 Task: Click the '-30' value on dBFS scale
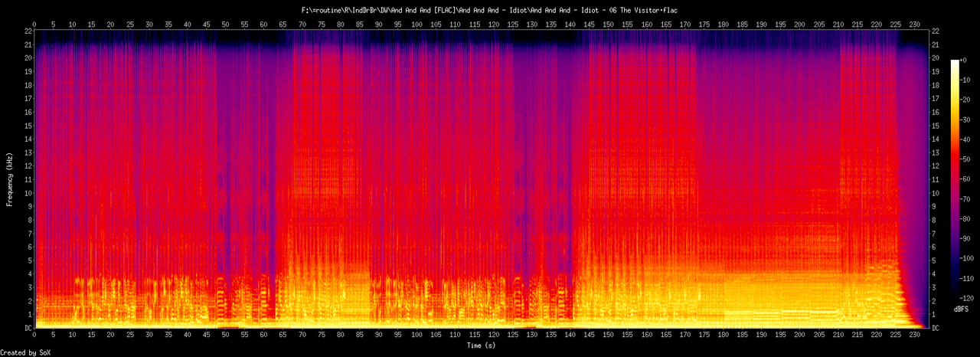pos(966,120)
